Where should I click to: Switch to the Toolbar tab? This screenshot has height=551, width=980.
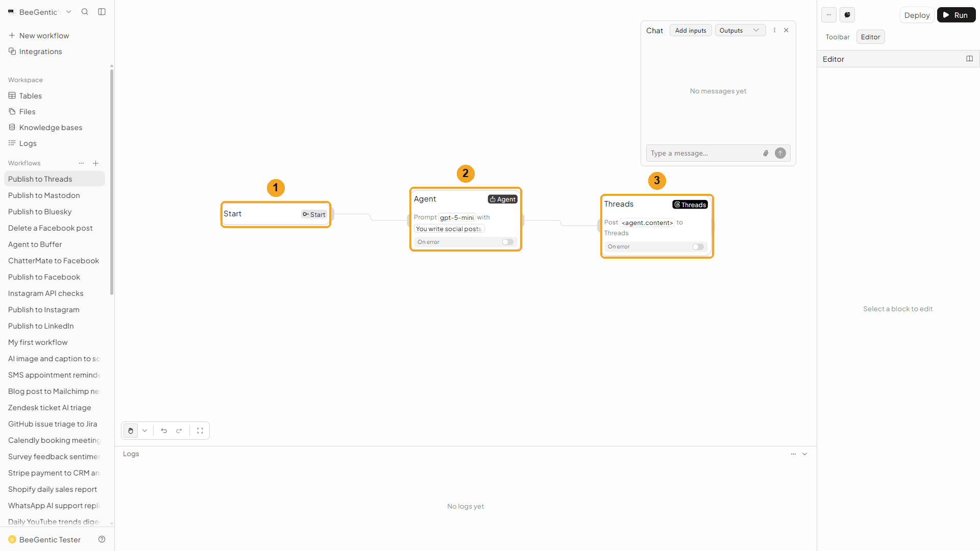click(x=838, y=37)
